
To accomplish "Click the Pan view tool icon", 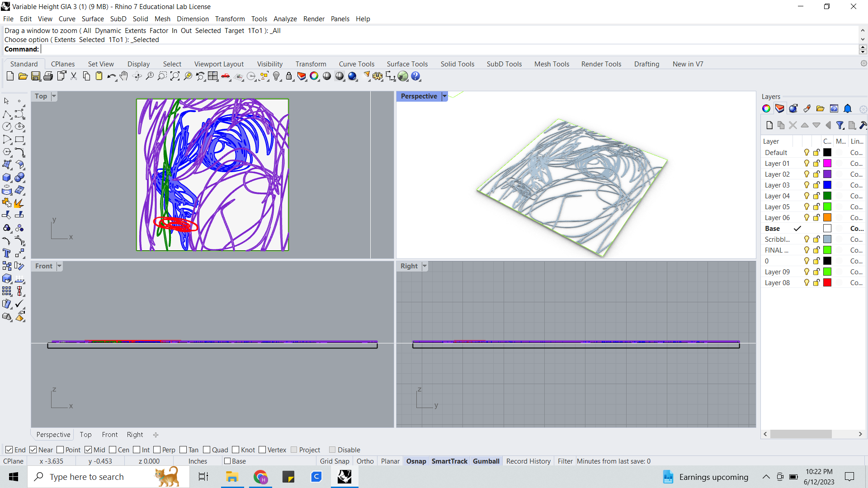I will (124, 76).
